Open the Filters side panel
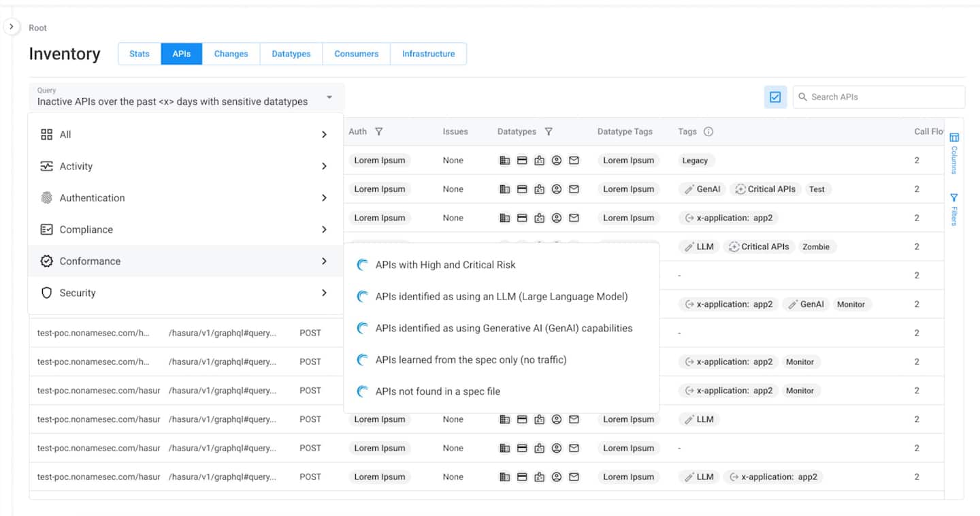Image resolution: width=980 pixels, height=516 pixels. click(x=954, y=210)
